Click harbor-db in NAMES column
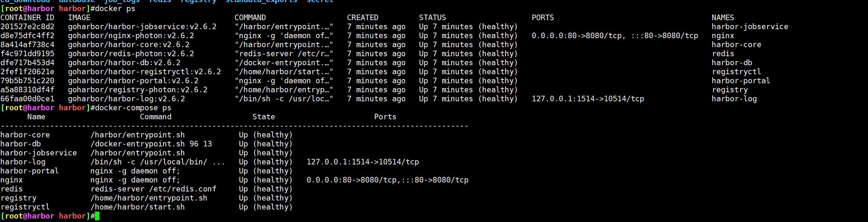This screenshot has width=868, height=222. (732, 63)
